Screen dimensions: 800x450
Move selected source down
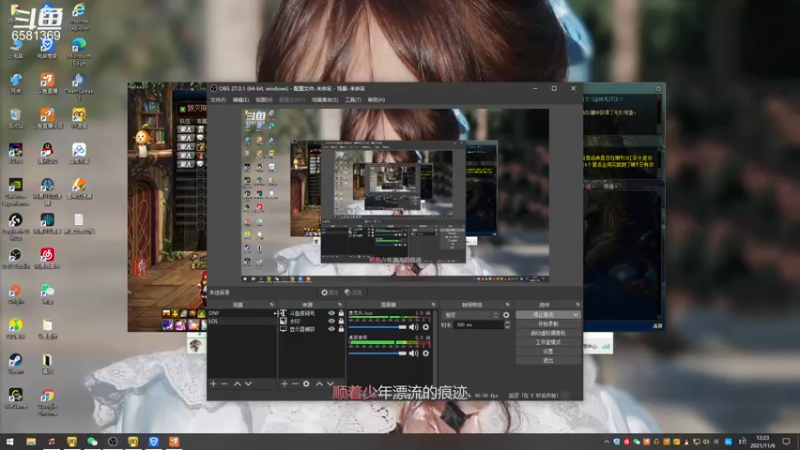point(331,383)
